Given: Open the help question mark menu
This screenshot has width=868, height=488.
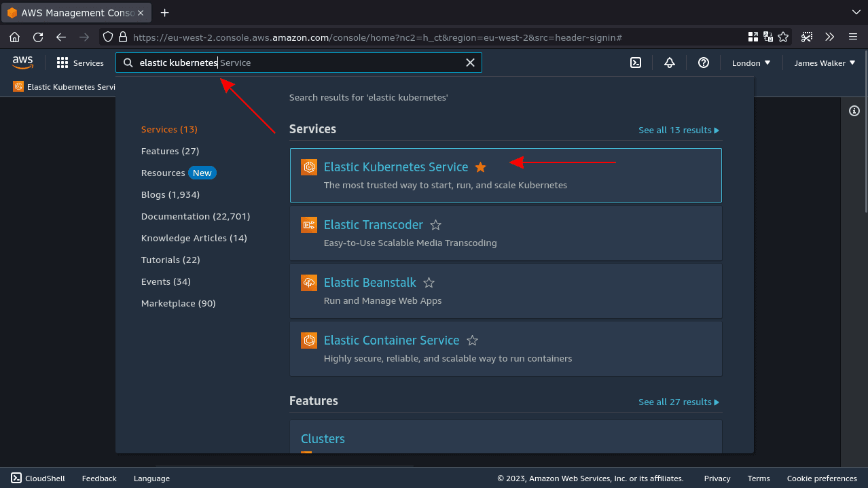Looking at the screenshot, I should 704,63.
